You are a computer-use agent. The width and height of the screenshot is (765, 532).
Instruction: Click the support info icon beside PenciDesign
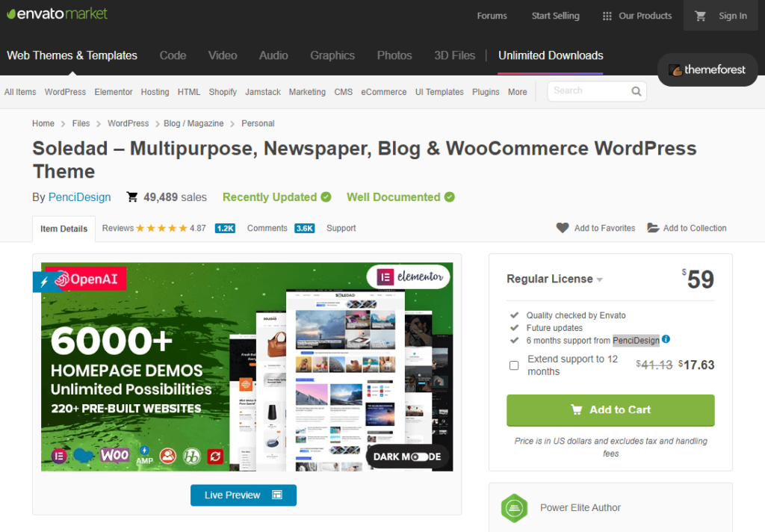pos(666,339)
